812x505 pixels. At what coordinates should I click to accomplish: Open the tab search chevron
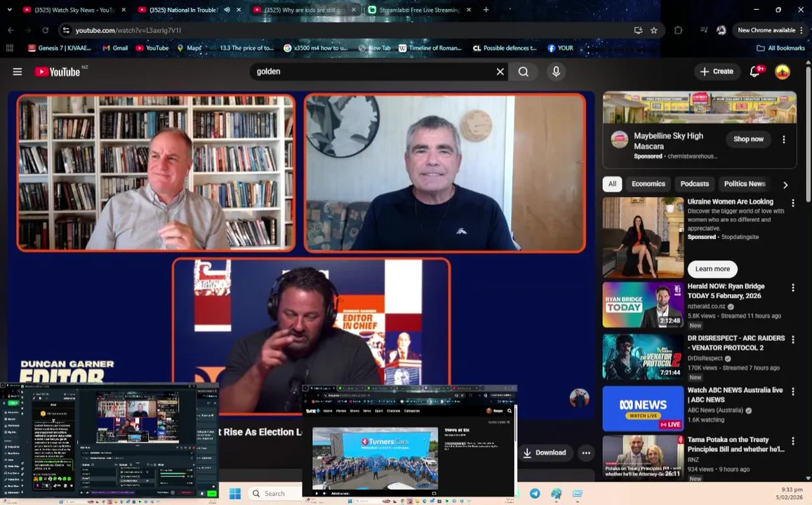(x=9, y=10)
